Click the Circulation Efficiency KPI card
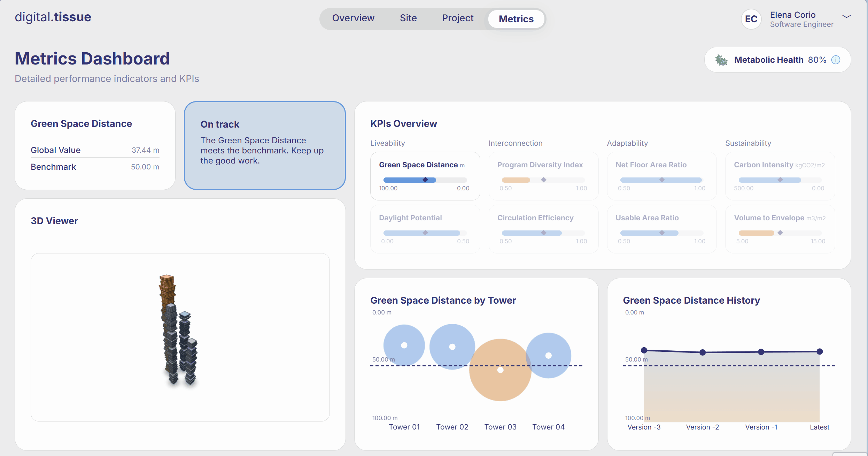The image size is (868, 456). [x=543, y=229]
